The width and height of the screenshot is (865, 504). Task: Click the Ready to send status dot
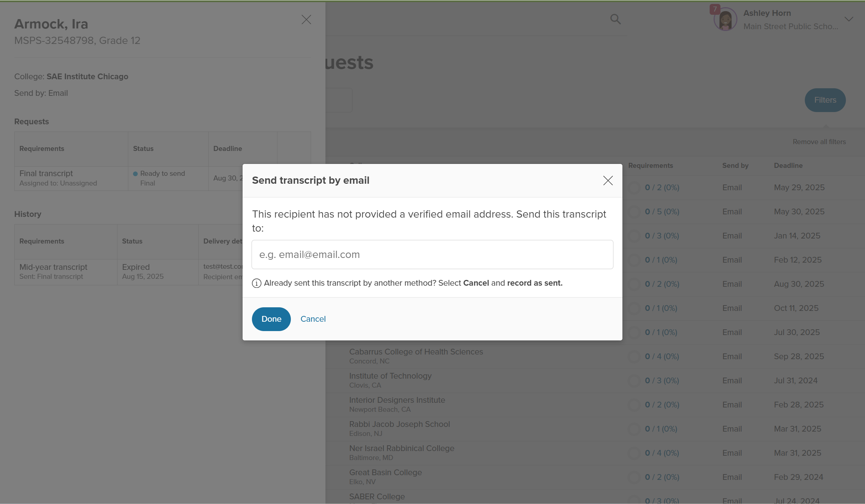(x=136, y=174)
